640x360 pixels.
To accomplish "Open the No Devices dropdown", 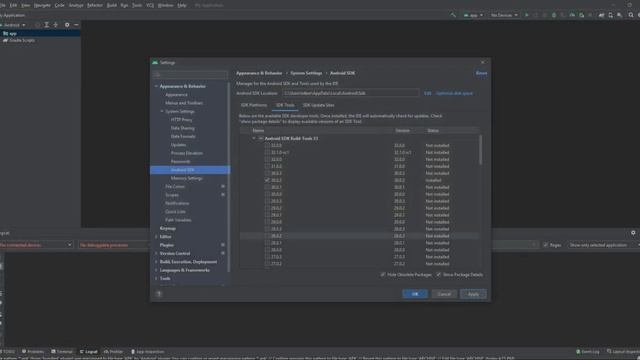I will pyautogui.click(x=504, y=15).
